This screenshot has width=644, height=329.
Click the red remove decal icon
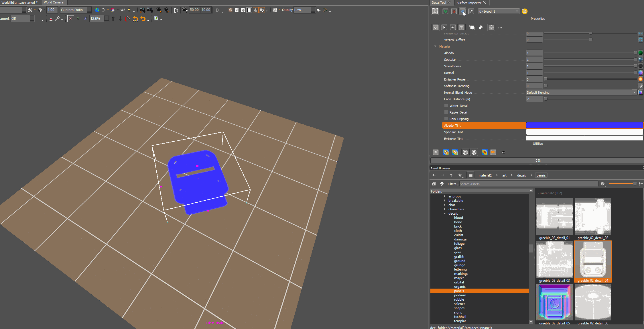tap(454, 11)
